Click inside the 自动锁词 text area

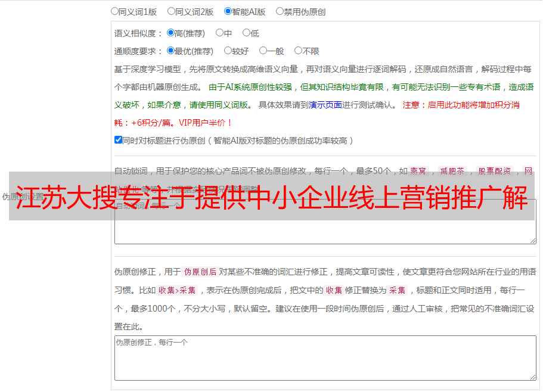[x=325, y=232]
